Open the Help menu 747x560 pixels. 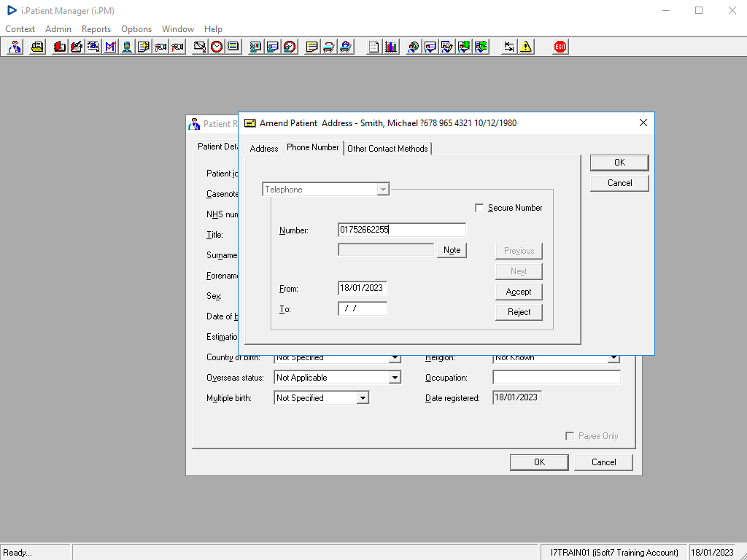(x=214, y=29)
